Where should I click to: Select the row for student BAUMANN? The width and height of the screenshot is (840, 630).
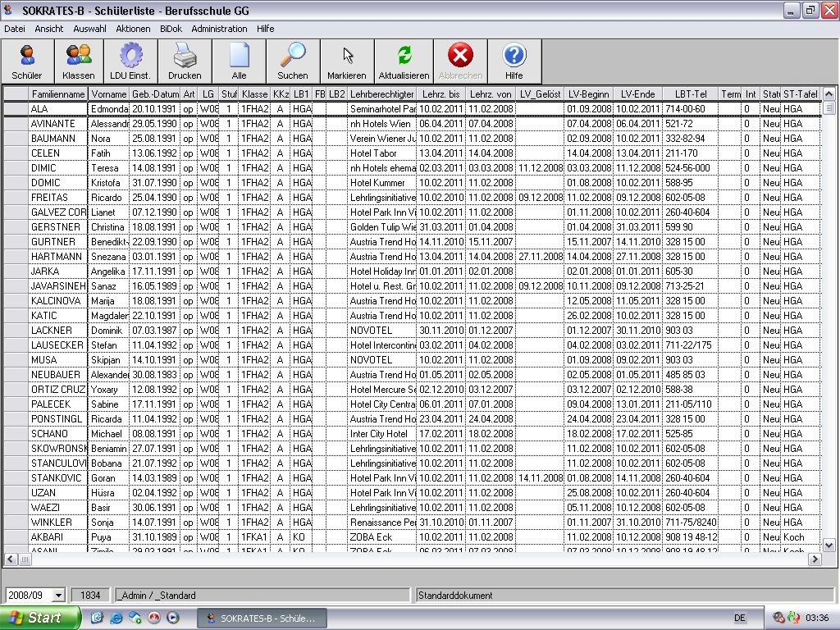pos(53,139)
